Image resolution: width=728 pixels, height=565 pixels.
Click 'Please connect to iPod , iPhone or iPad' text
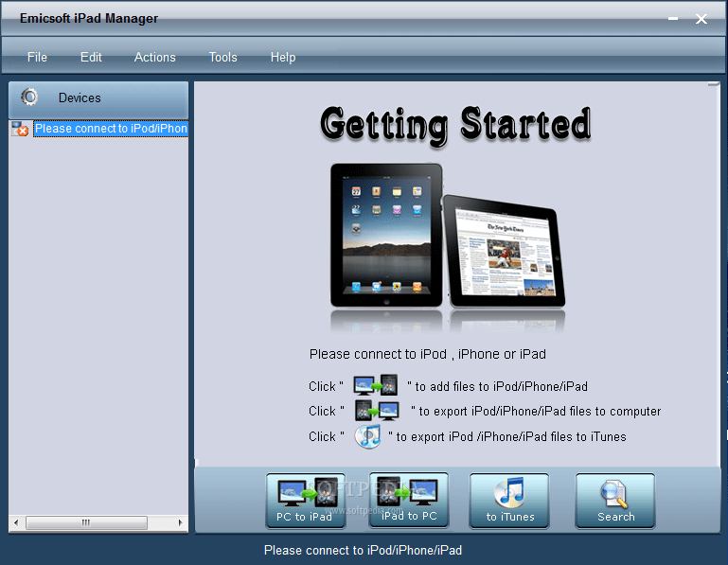(x=428, y=354)
